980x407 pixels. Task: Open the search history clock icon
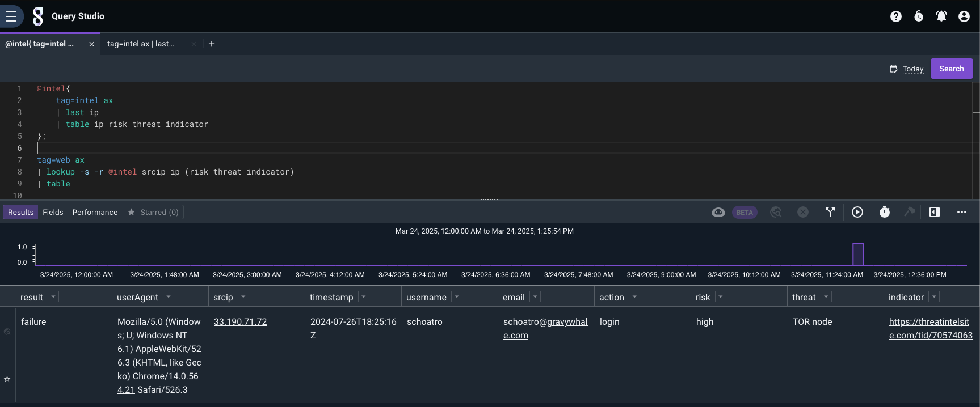point(919,16)
